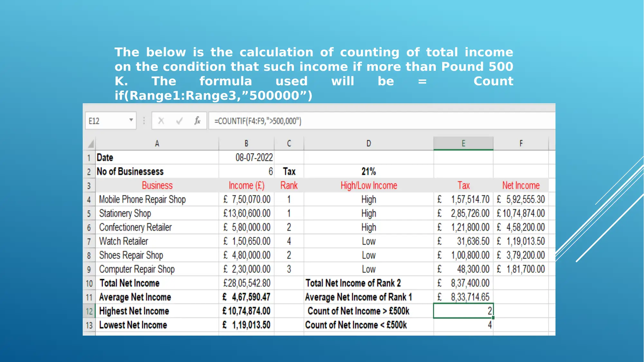Viewport: 644px width, 362px height.
Task: Click tax value 31,636.50
Action: tap(463, 241)
